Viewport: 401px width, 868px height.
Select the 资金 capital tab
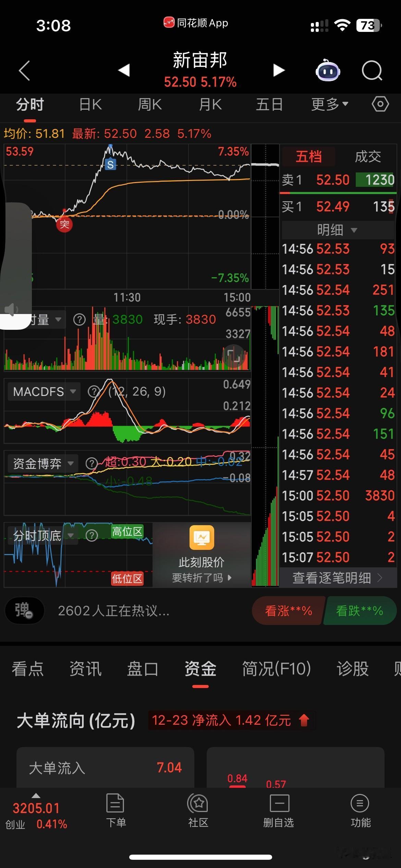(x=200, y=669)
